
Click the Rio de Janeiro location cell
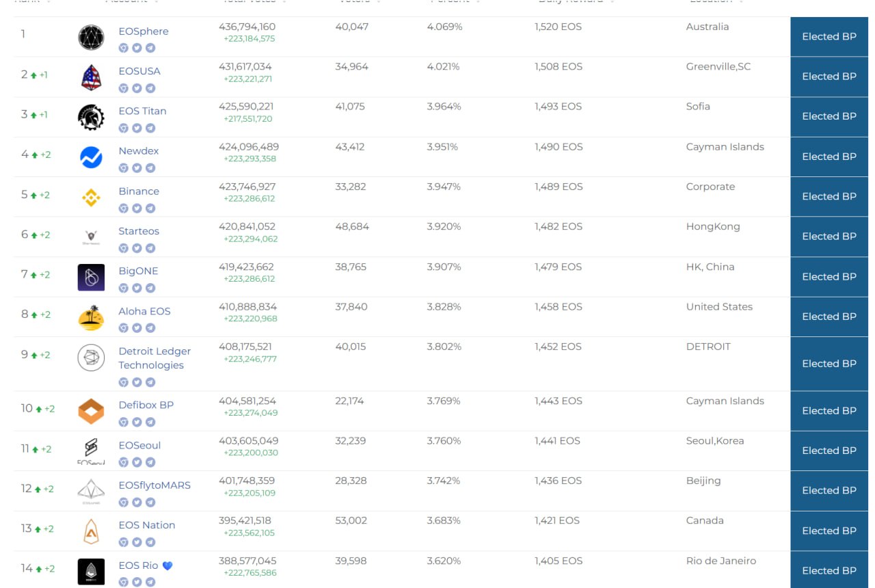[x=721, y=561]
